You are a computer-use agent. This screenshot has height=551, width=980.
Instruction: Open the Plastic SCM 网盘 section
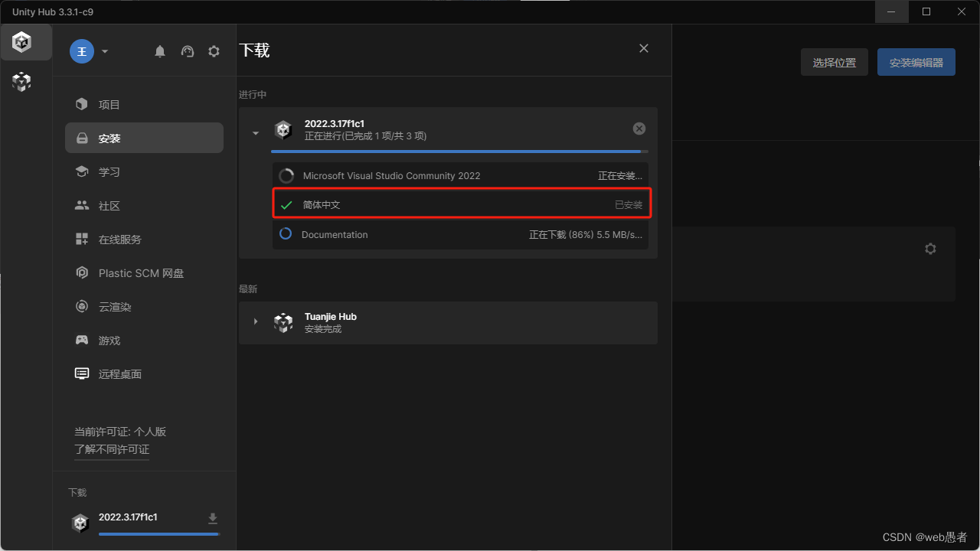point(145,272)
